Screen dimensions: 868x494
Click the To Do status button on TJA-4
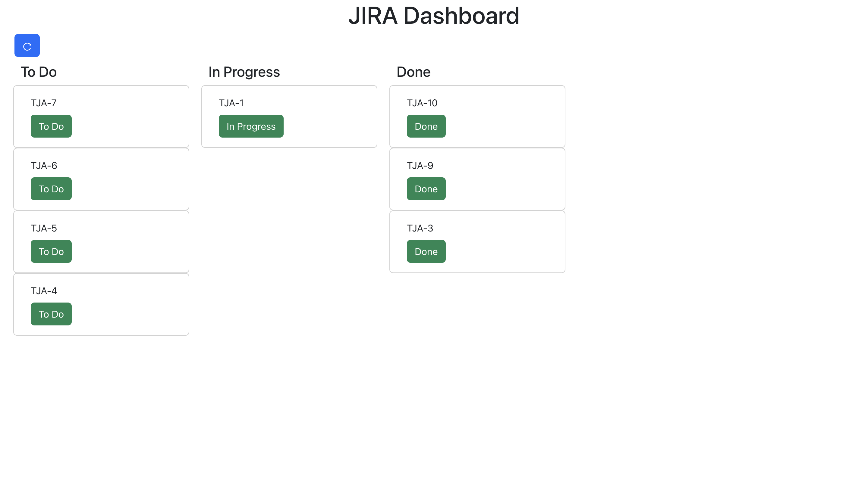click(51, 314)
